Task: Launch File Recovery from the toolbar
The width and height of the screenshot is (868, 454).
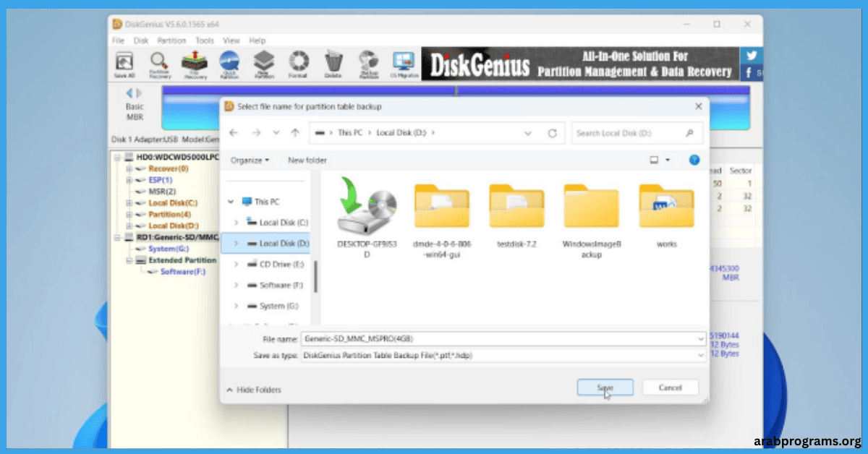Action: pos(195,64)
